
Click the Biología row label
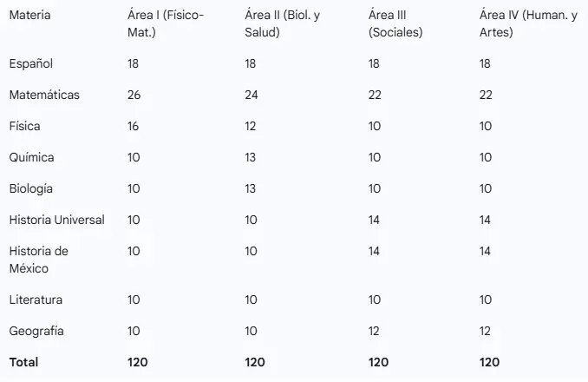[31, 188]
